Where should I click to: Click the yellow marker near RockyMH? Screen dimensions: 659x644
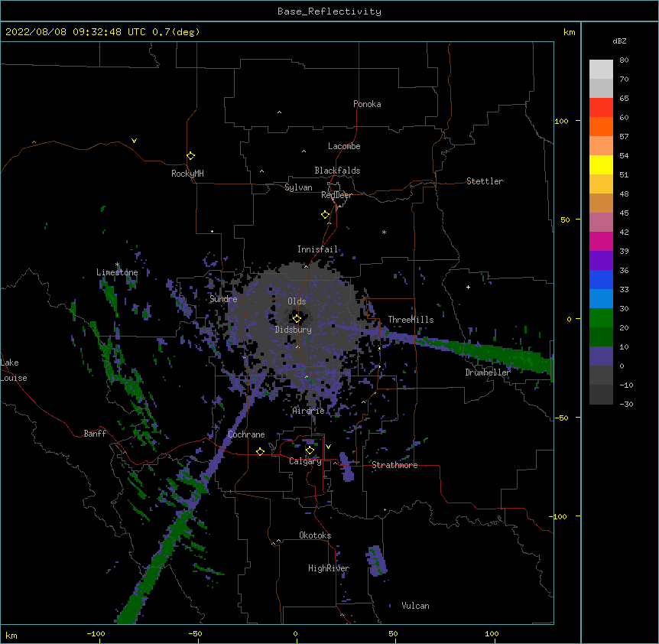[x=190, y=155]
